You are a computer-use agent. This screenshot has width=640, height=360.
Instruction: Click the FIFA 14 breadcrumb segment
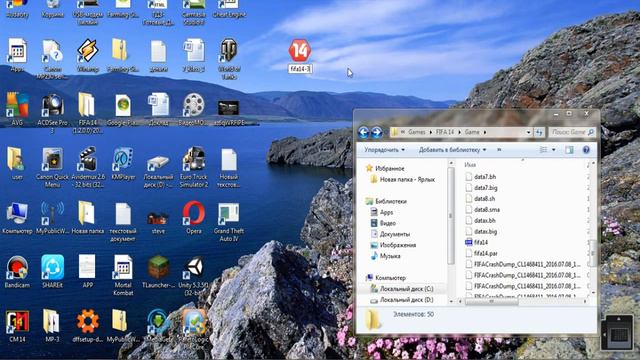445,132
